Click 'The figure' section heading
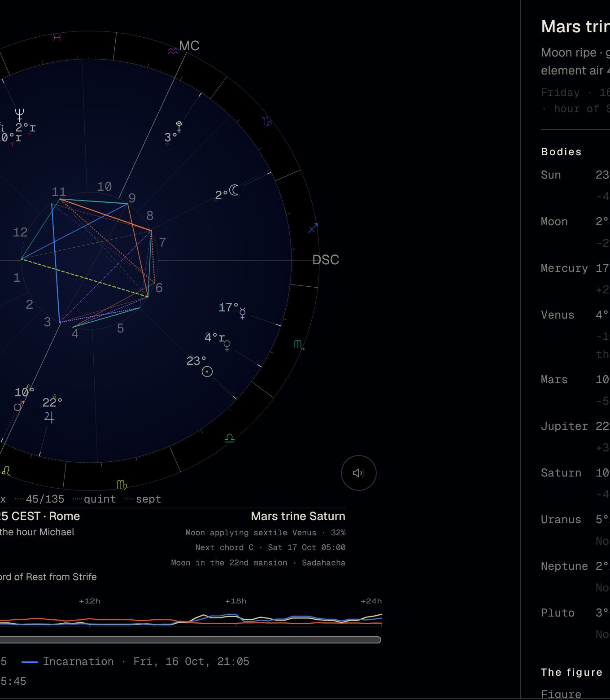Image resolution: width=610 pixels, height=700 pixels. (571, 672)
